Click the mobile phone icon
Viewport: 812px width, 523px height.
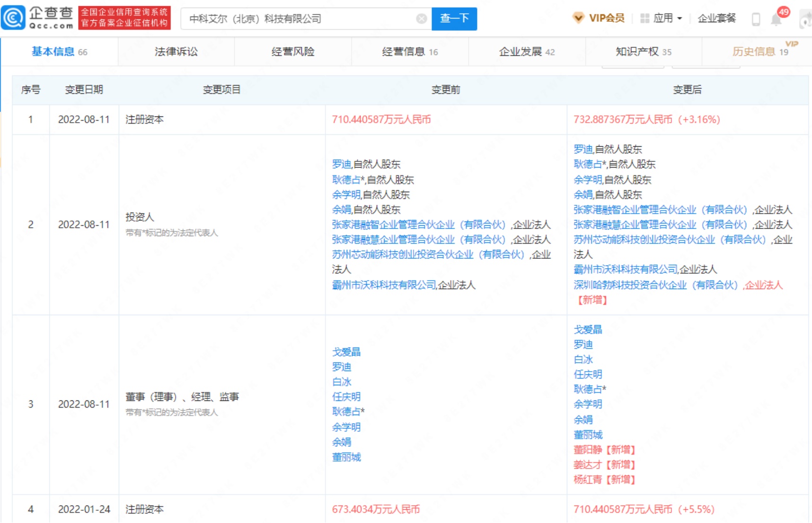point(756,19)
